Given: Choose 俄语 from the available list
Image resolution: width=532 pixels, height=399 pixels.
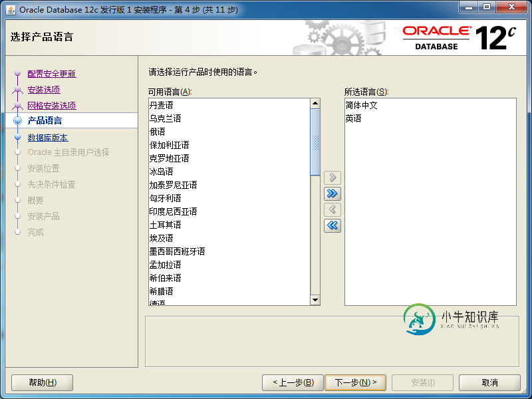Looking at the screenshot, I should [x=229, y=132].
